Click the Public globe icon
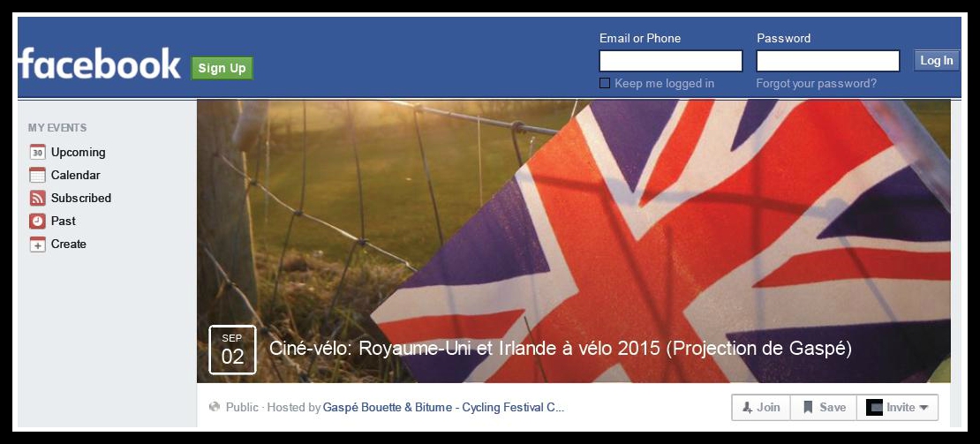Screen dimensions: 980x444 [x=215, y=407]
